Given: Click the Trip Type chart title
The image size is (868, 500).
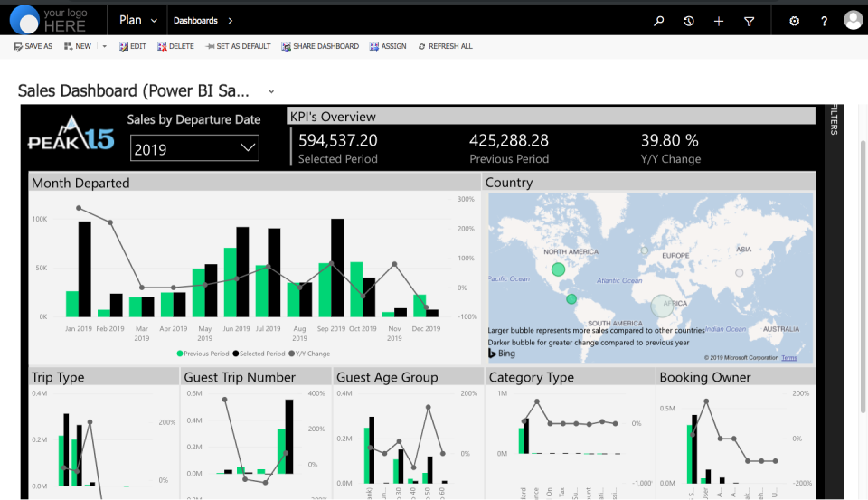Looking at the screenshot, I should tap(58, 377).
